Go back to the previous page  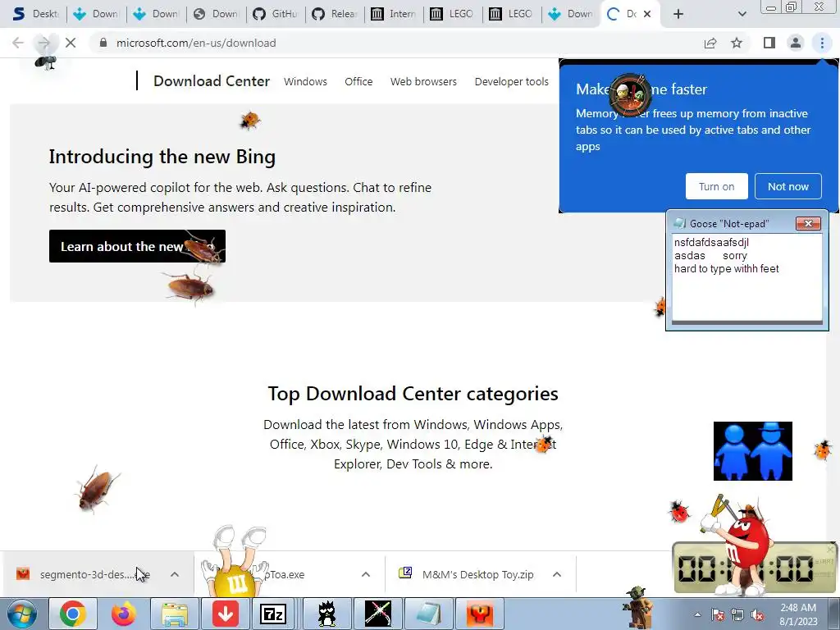tap(18, 43)
